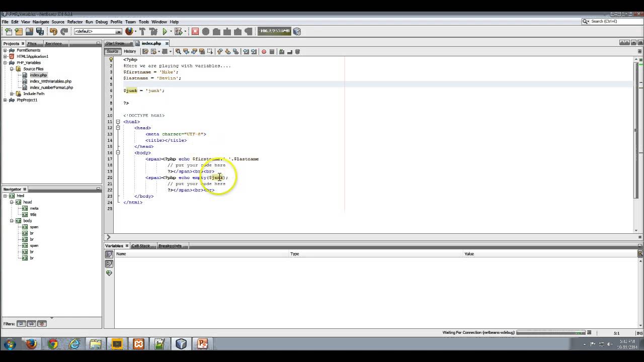644x362 pixels.
Task: Expand the PhpProject1 project node
Action: click(6, 100)
